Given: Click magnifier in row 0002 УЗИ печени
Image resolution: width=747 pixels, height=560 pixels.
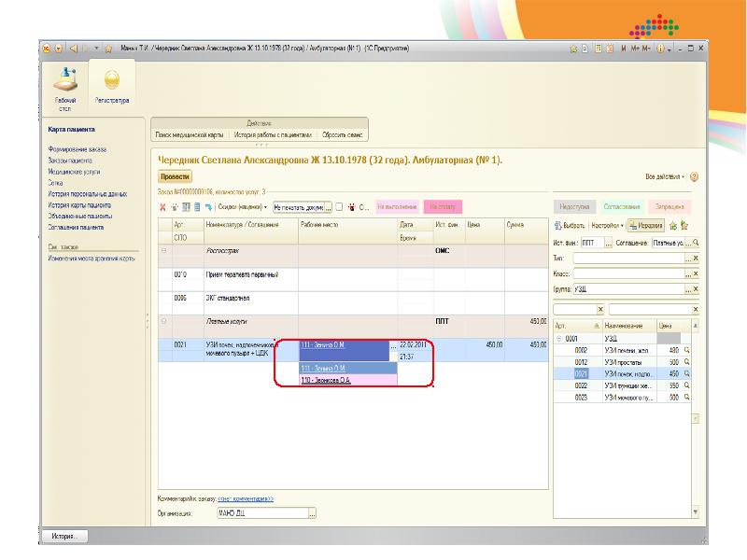Looking at the screenshot, I should 687,351.
